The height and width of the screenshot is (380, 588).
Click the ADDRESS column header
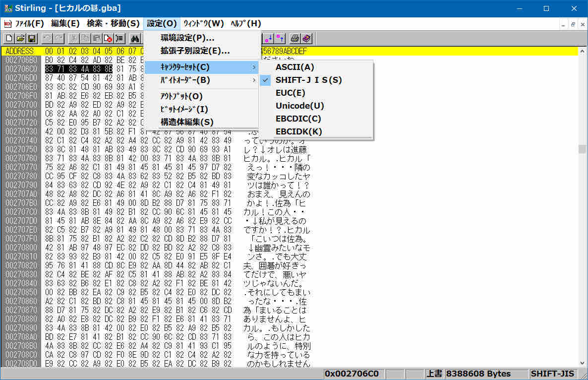(x=20, y=51)
